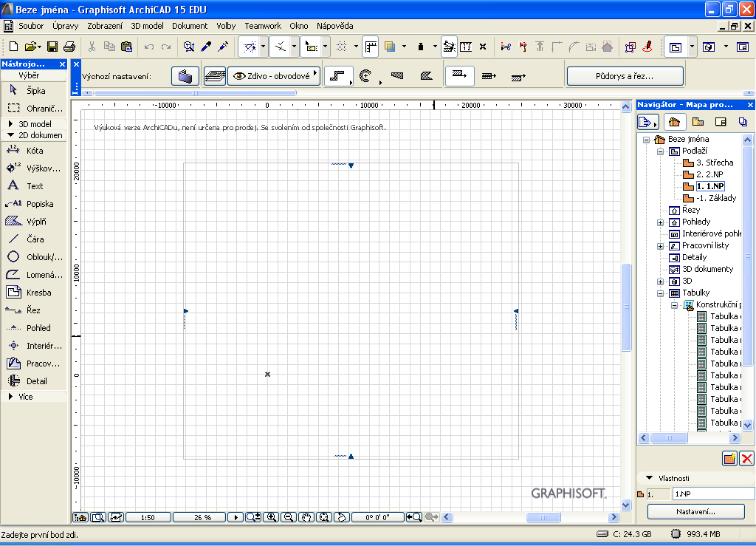Expand the Pracovní listy tree node
Screen dimensions: 756x546
pyautogui.click(x=661, y=246)
